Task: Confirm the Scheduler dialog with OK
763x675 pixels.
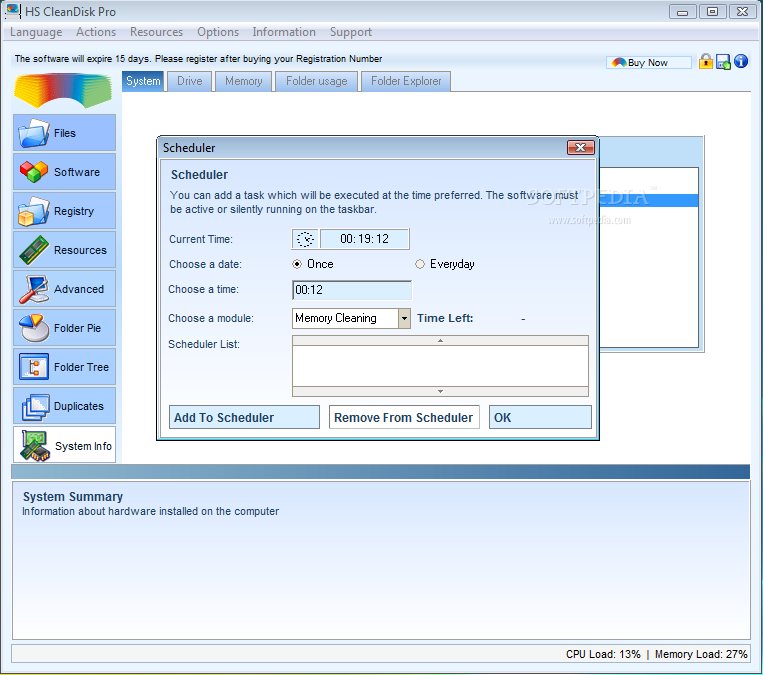Action: tap(540, 418)
